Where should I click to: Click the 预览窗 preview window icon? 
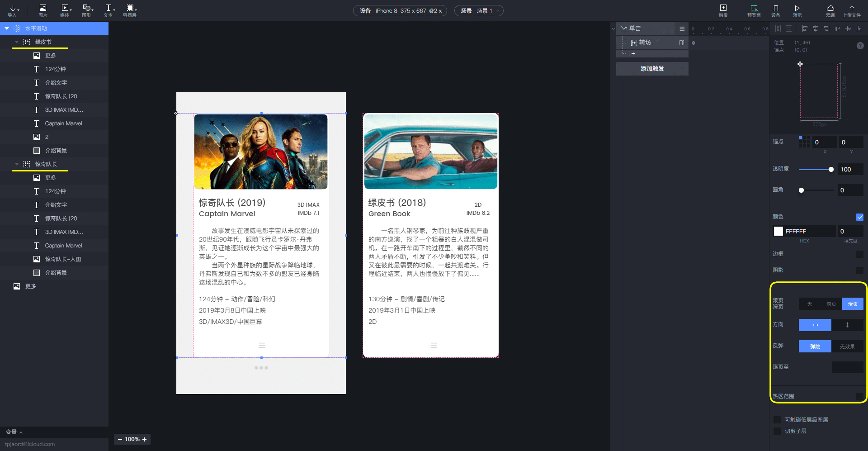(x=754, y=10)
